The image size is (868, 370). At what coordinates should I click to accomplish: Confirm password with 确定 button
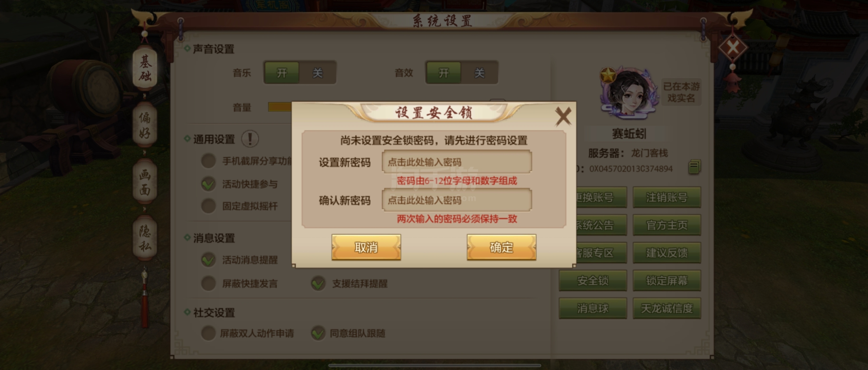pyautogui.click(x=501, y=247)
